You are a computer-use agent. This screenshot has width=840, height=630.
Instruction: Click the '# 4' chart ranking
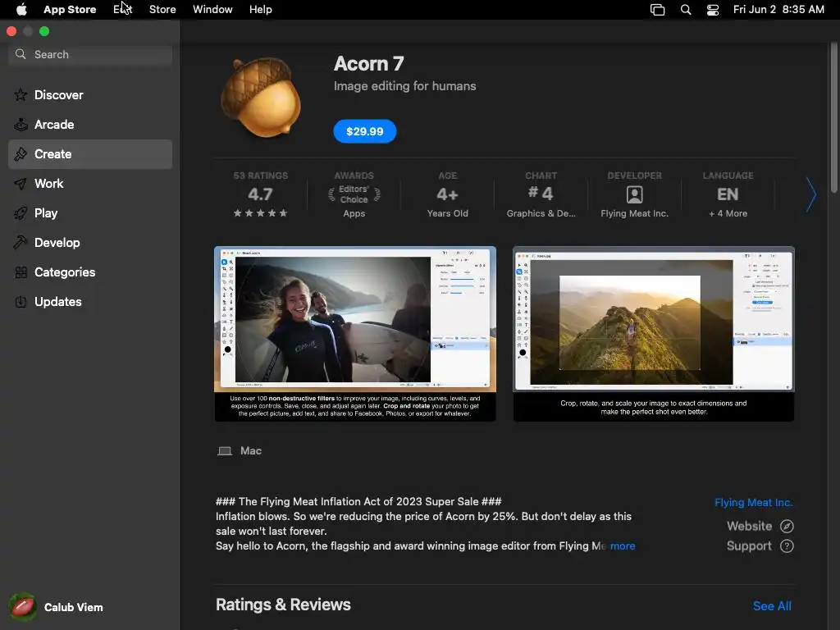541,194
